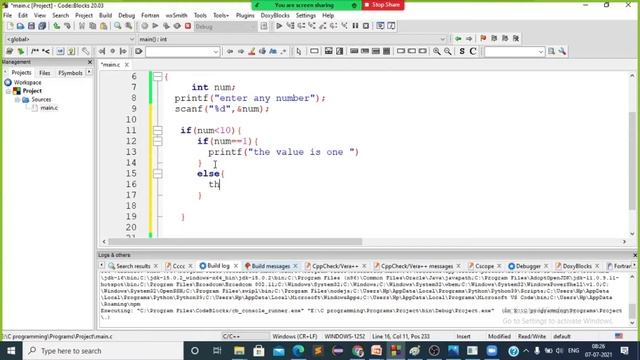This screenshot has width=640, height=360.
Task: Click the Windows Start button
Action: click(11, 351)
